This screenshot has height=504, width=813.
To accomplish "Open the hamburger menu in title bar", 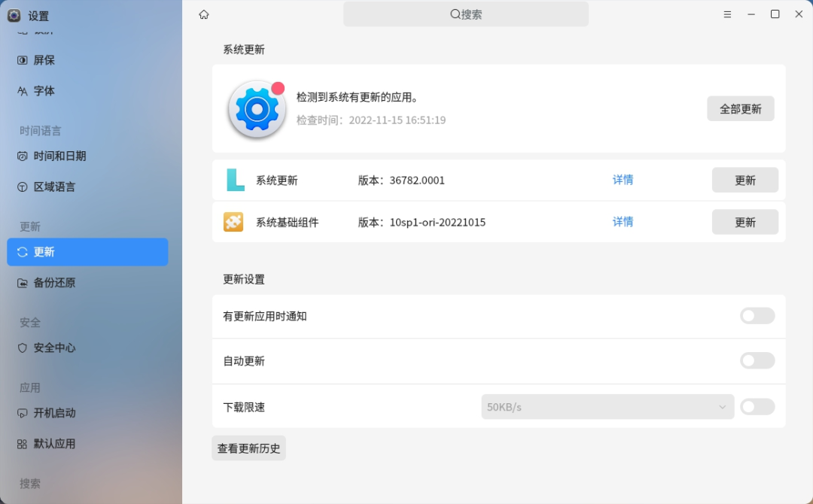I will [727, 14].
